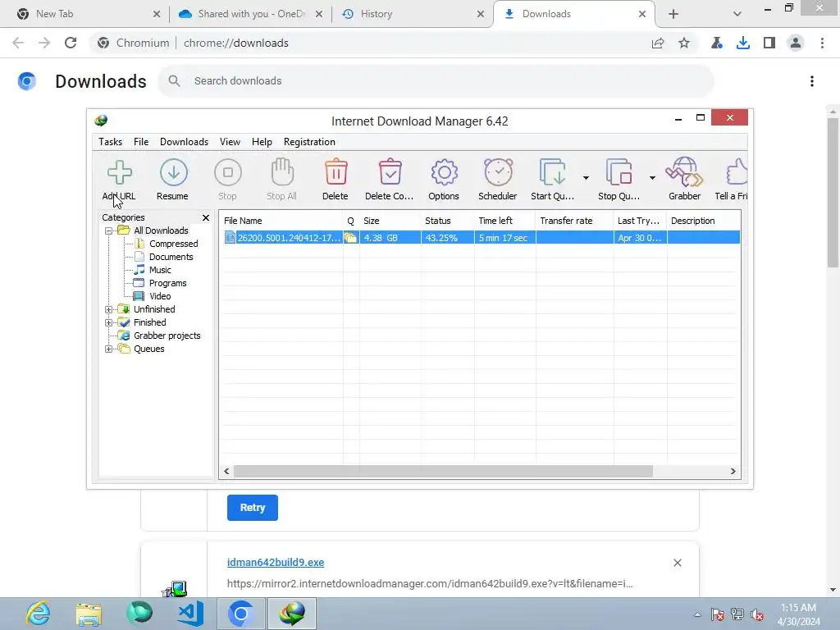The width and height of the screenshot is (840, 630).
Task: Click the horizontal scrollbar right arrow
Action: pyautogui.click(x=733, y=472)
